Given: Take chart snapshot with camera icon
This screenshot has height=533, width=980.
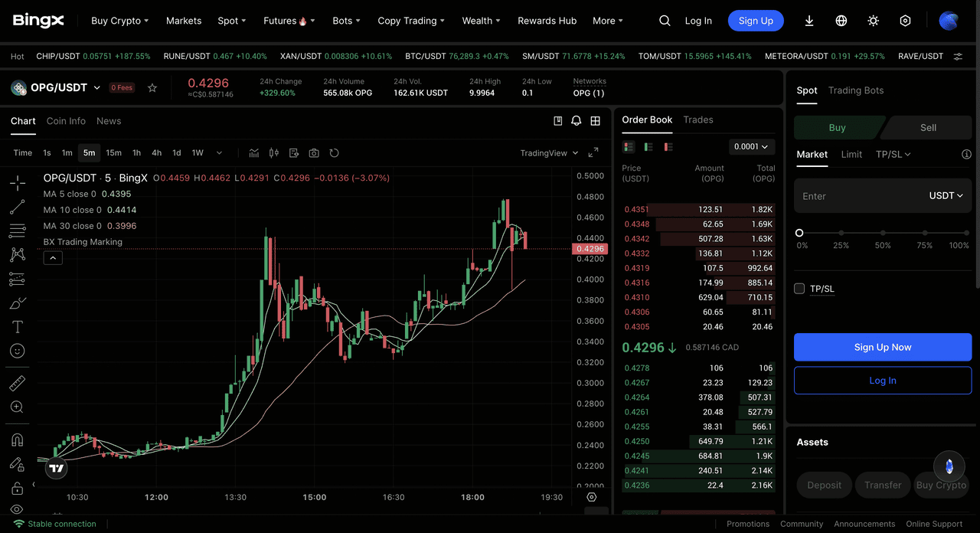Looking at the screenshot, I should pyautogui.click(x=314, y=153).
